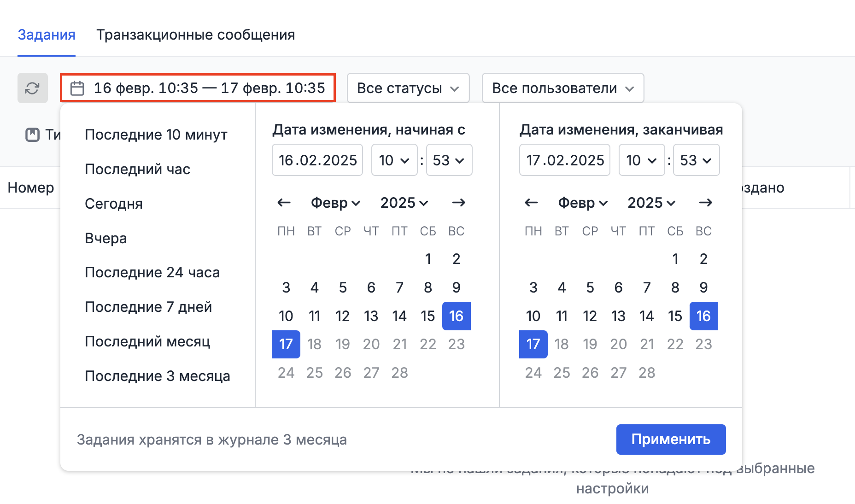Open the "Все пользователи" dropdown
Image resolution: width=855 pixels, height=504 pixels.
(562, 88)
